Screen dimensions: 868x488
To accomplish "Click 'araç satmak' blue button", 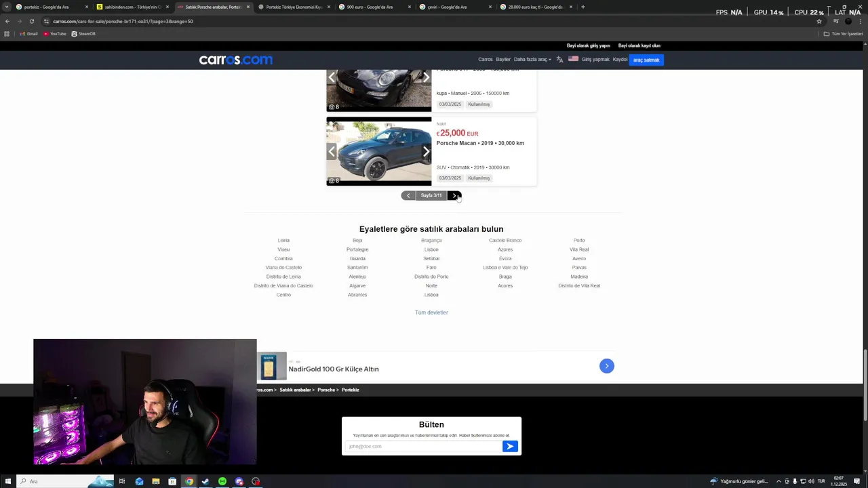I will (x=646, y=60).
